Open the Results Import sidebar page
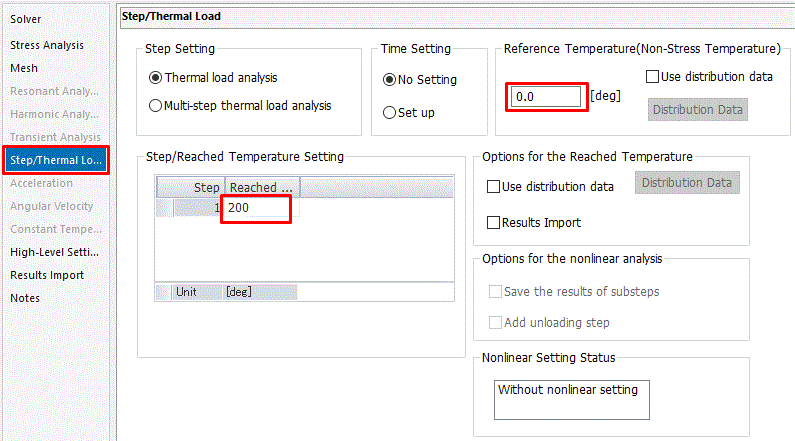The height and width of the screenshot is (441, 795). tap(47, 275)
